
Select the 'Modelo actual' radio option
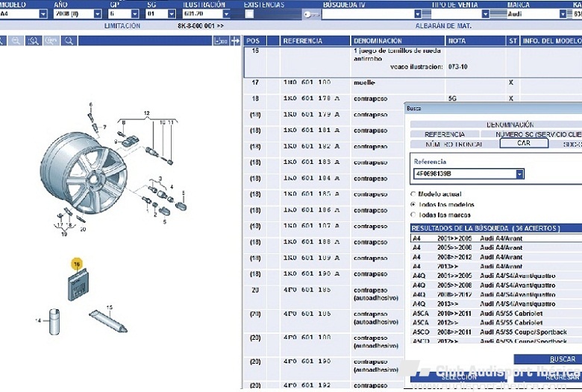point(414,194)
